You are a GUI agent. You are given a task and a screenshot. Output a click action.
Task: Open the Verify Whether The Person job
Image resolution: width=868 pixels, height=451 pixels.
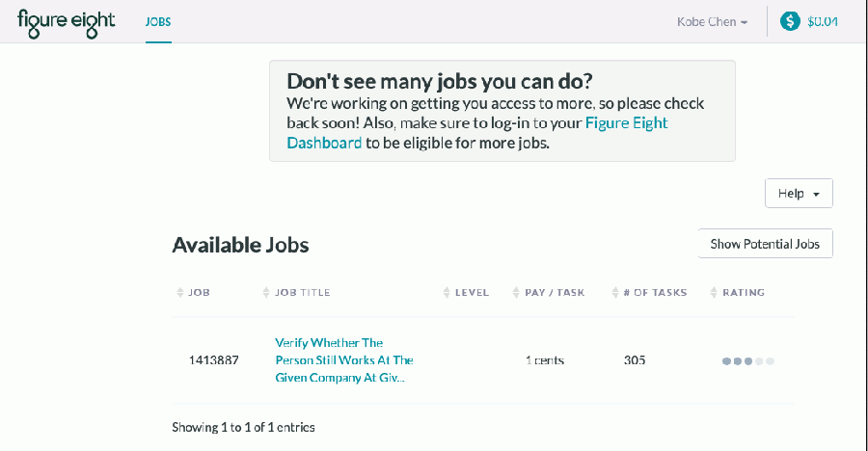pos(344,360)
